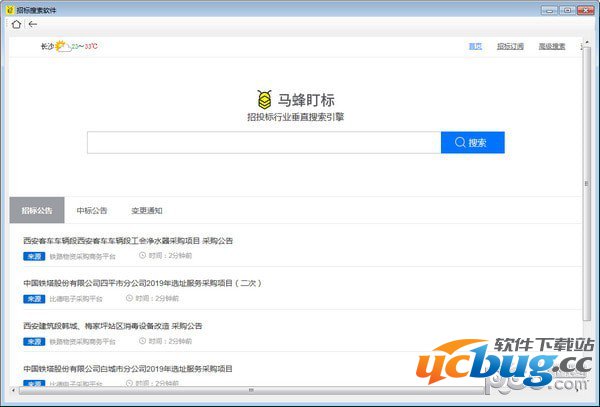Click the sunny weather icon beside 长沙
Viewport: 600px width, 407px height.
point(63,46)
